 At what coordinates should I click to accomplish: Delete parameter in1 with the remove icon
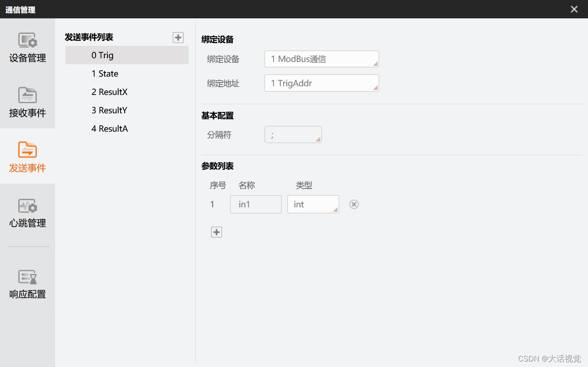[x=354, y=205]
